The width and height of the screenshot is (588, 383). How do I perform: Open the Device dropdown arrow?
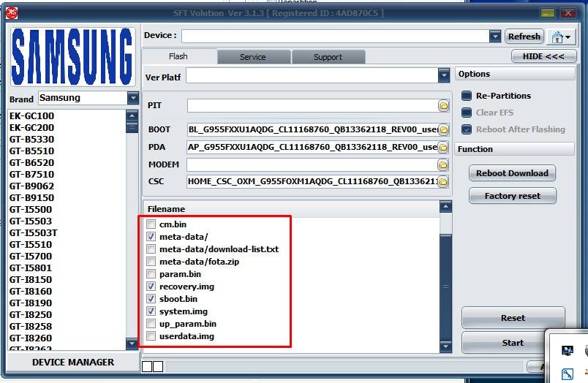click(x=495, y=37)
